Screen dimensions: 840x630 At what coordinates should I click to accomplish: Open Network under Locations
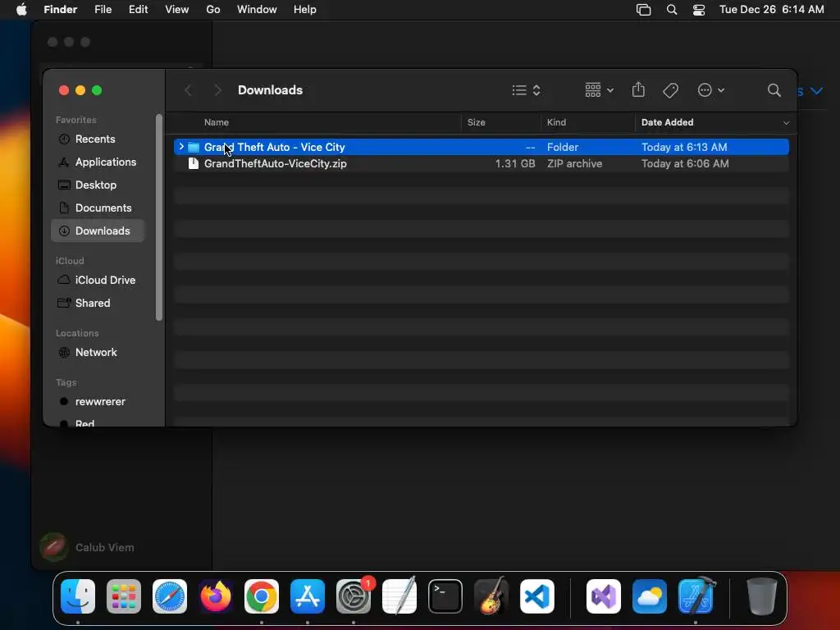point(87,353)
